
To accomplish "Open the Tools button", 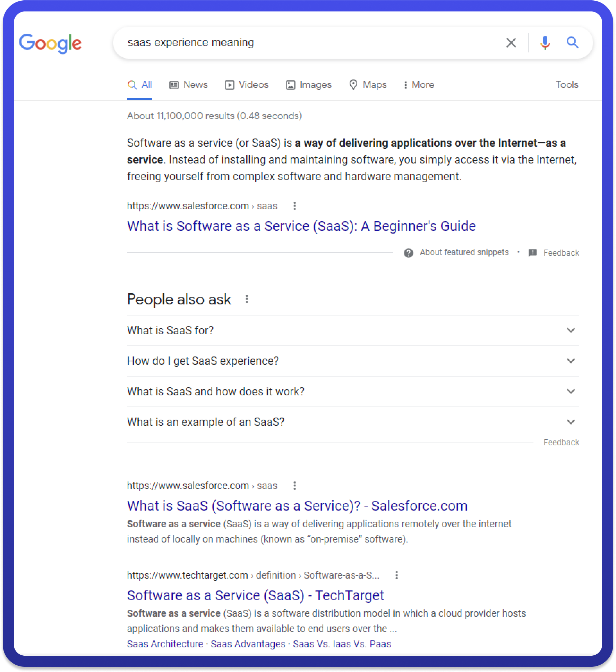I will click(567, 85).
